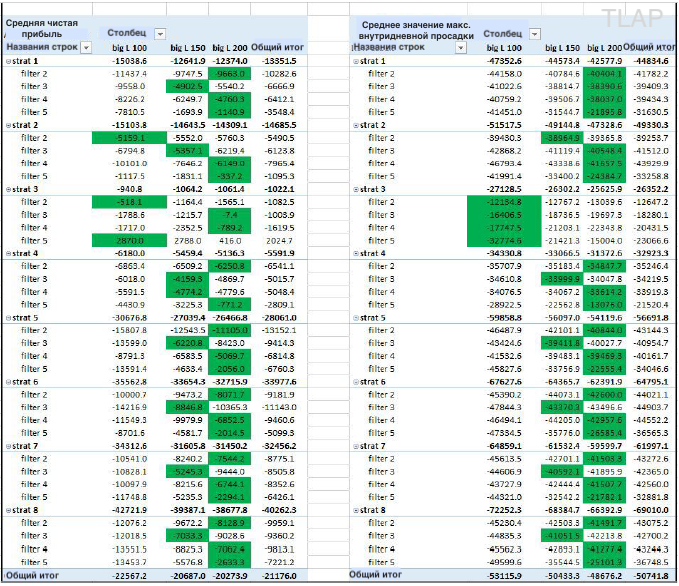Select big L 200 header in drawdown table

pyautogui.click(x=605, y=48)
